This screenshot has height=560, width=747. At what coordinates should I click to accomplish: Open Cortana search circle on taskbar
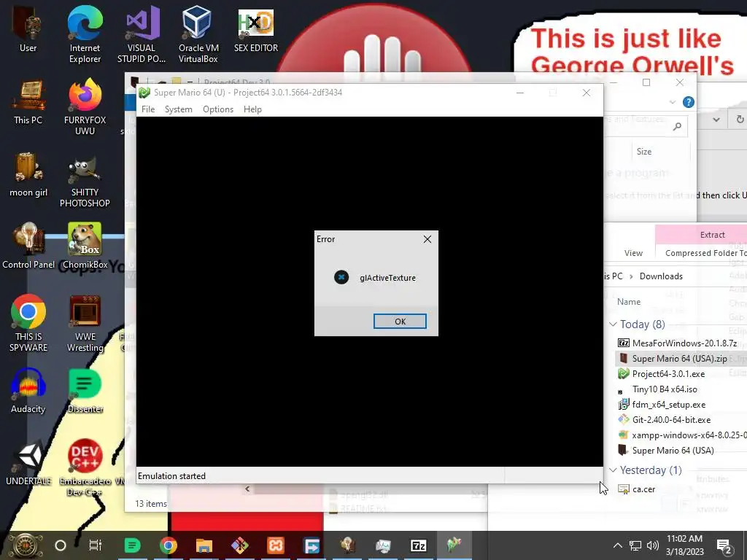click(61, 545)
